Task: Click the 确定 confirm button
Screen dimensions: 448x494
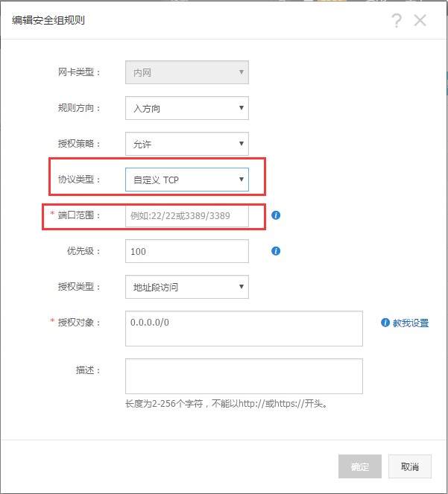Action: tap(360, 466)
